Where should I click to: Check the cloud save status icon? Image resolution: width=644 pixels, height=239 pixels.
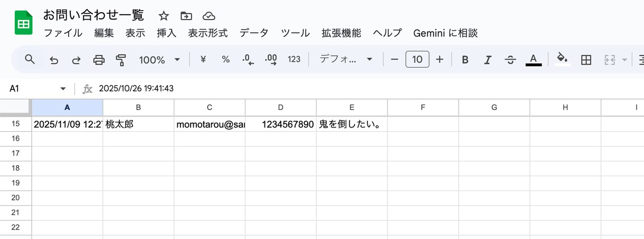[x=209, y=15]
